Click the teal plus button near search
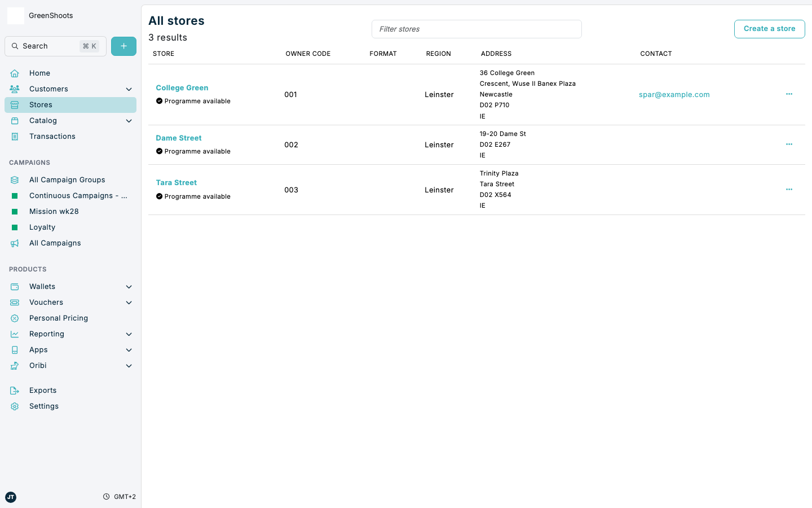Screen dimensions: 812x508 pos(123,46)
